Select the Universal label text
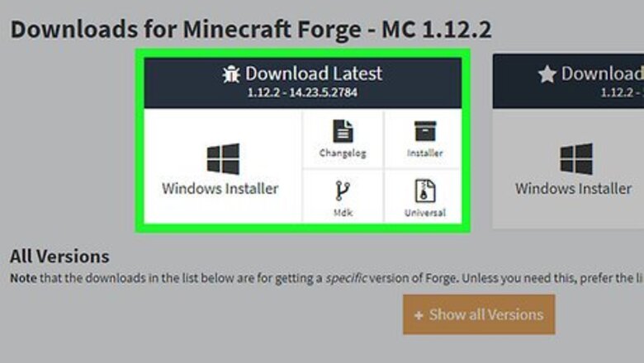The height and width of the screenshot is (363, 644). (425, 213)
